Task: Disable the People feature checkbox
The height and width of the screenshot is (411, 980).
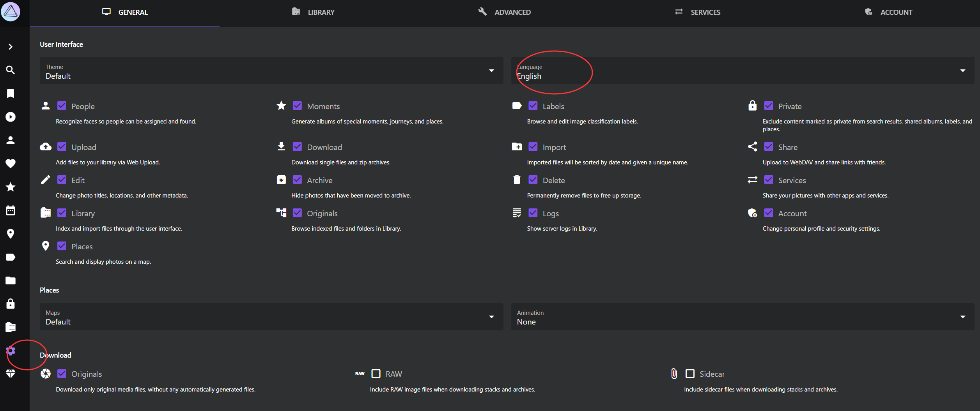Action: tap(62, 106)
